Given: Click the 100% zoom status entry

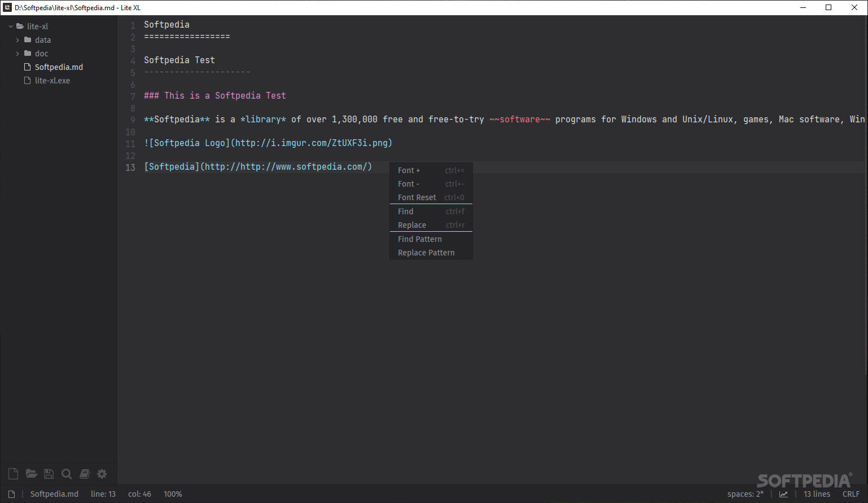Looking at the screenshot, I should click(x=173, y=494).
